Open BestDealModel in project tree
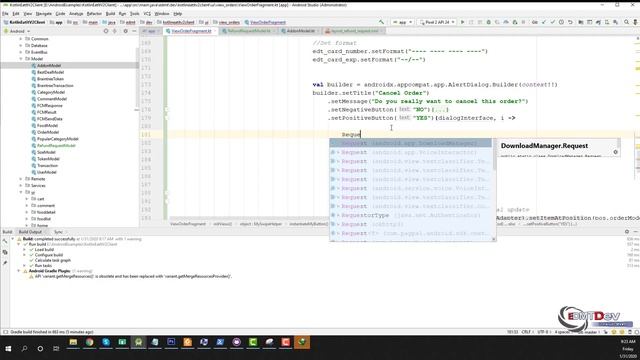Screen dimensions: 640x360 coord(50,72)
